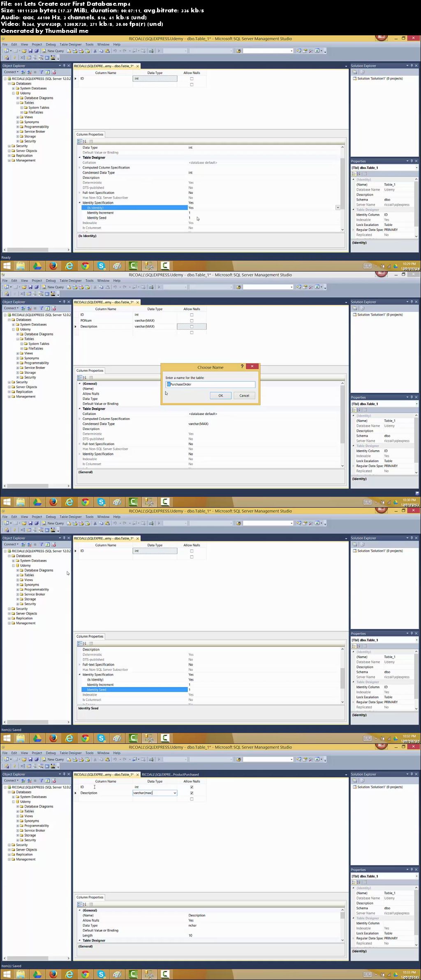Click Properties categorized icon in top frame Properties panel

point(354,174)
